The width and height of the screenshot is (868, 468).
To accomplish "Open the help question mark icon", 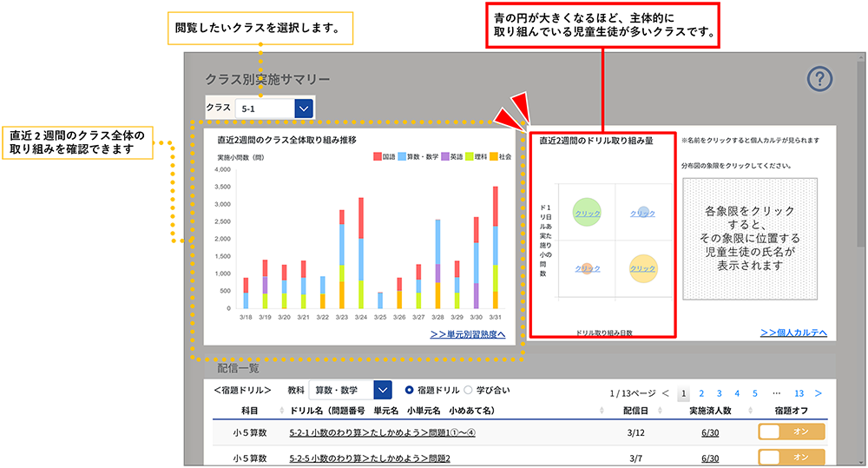I will coord(819,80).
